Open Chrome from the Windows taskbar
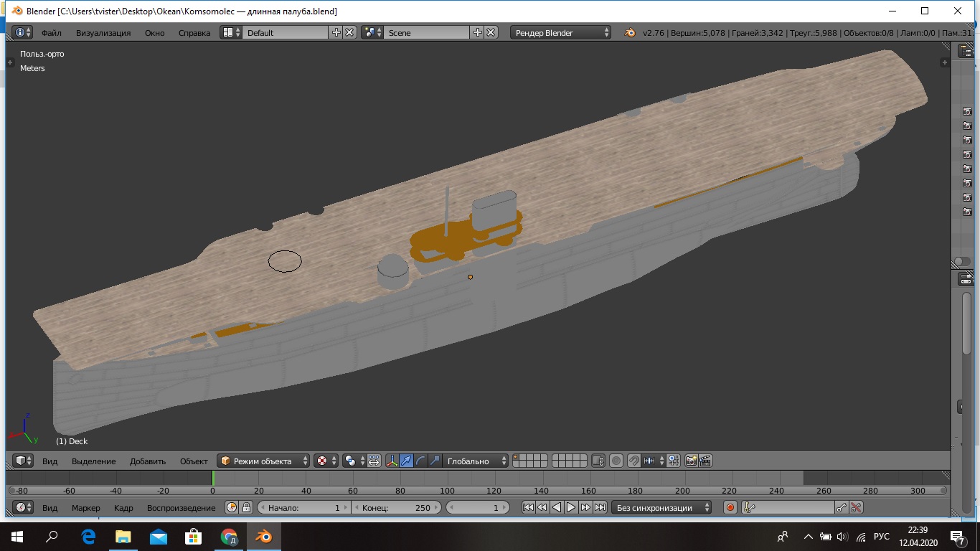This screenshot has width=980, height=551. click(230, 536)
